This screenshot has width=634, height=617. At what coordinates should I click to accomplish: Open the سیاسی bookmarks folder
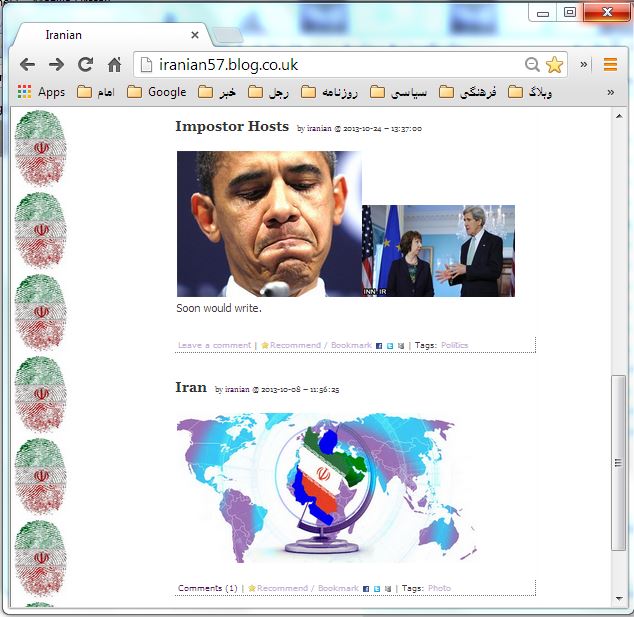pyautogui.click(x=398, y=92)
